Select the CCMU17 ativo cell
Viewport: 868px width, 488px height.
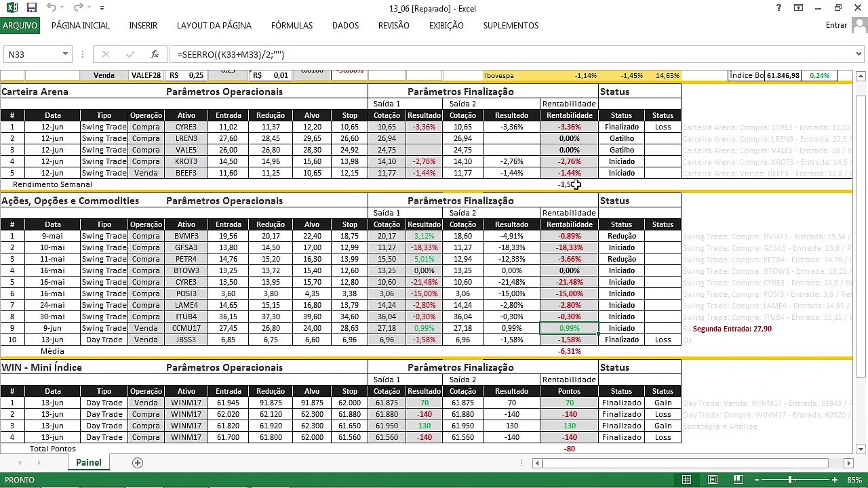pyautogui.click(x=186, y=328)
